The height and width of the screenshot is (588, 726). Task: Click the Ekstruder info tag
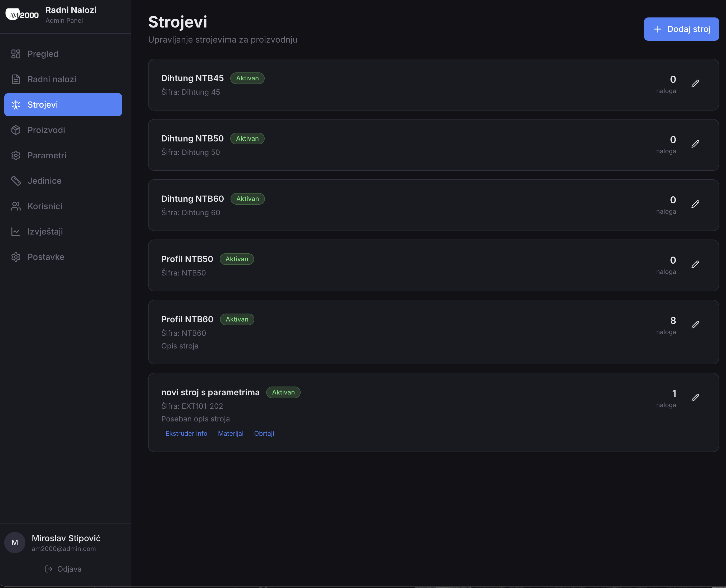186,434
